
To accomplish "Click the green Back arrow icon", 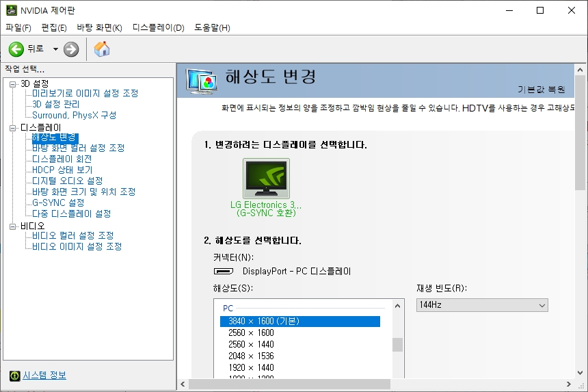I will point(16,49).
